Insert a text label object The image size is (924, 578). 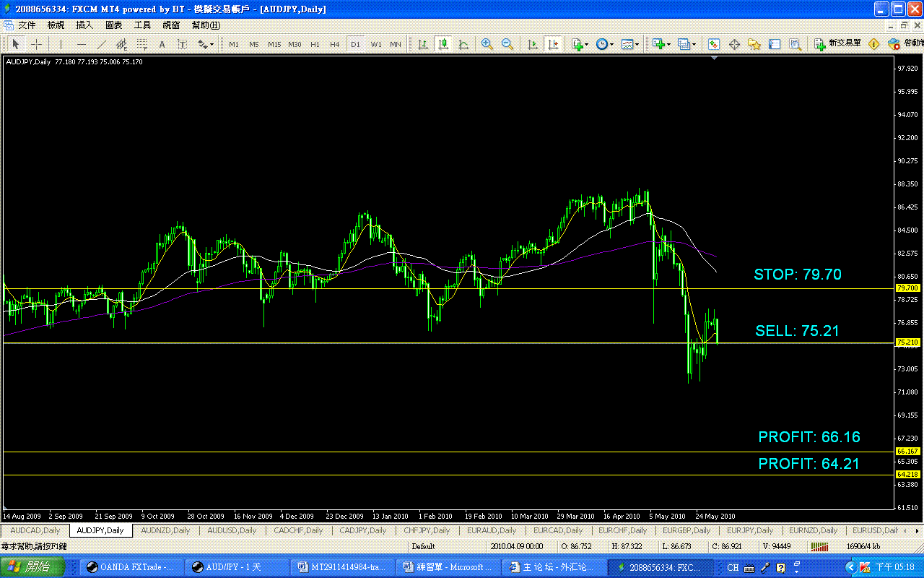[x=182, y=44]
